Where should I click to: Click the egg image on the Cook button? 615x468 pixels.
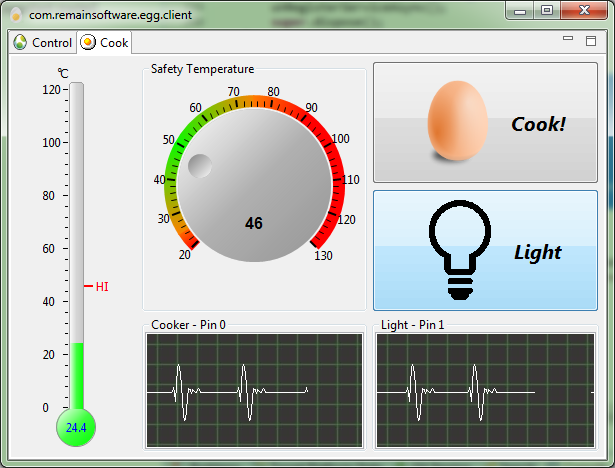pos(458,120)
